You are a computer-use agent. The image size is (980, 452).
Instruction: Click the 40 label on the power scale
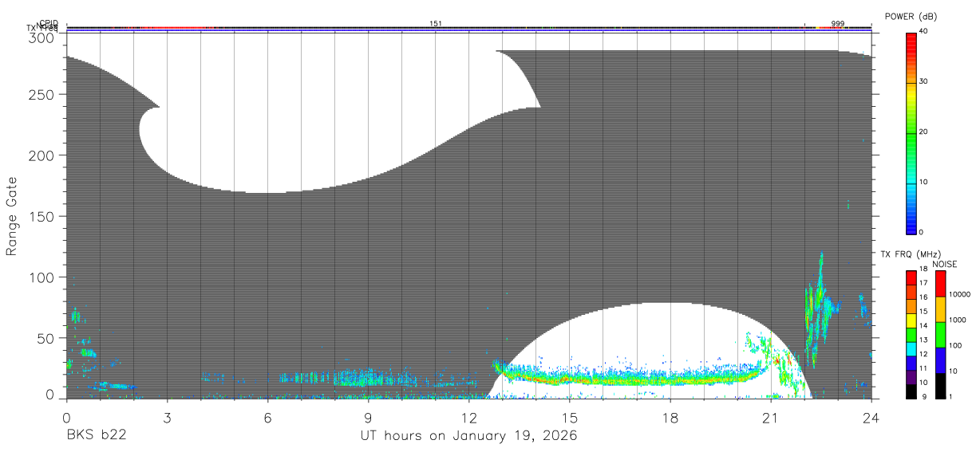(924, 31)
